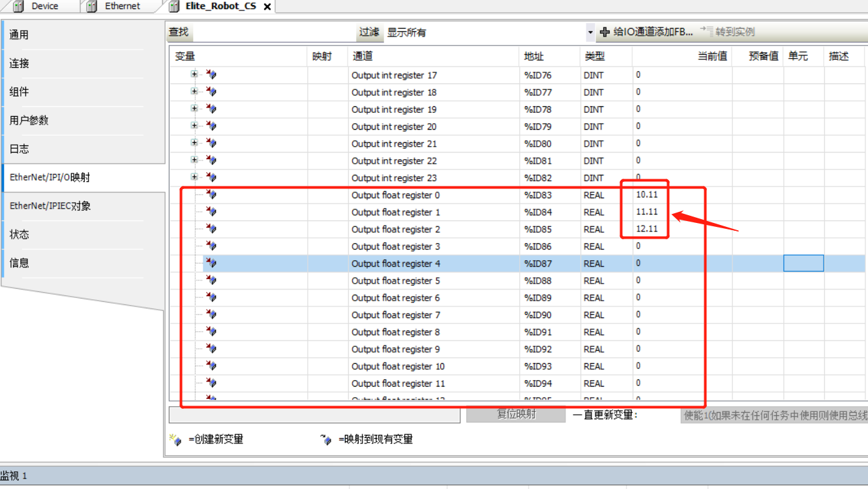Viewport: 868px width, 489px height.
Task: Open the 状态 side tab
Action: [20, 235]
